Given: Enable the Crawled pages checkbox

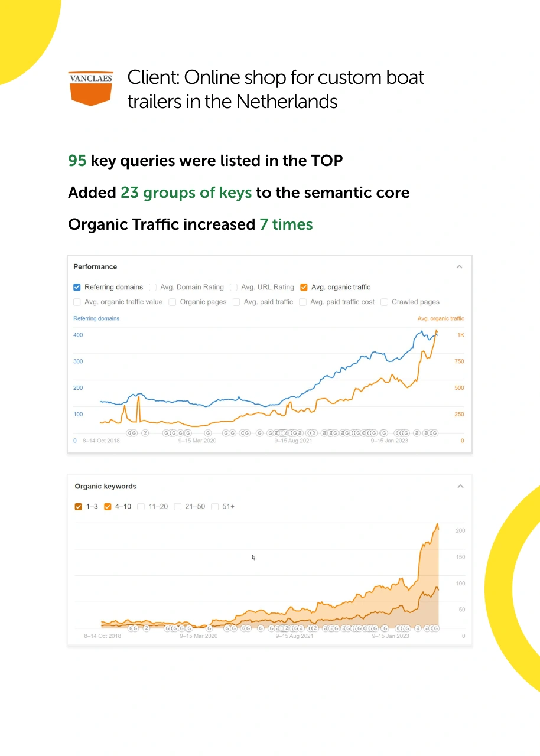Looking at the screenshot, I should click(x=385, y=302).
